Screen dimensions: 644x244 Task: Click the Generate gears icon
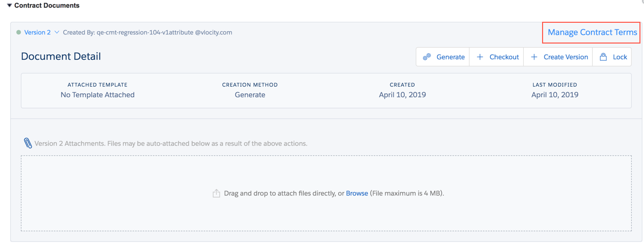coord(427,57)
